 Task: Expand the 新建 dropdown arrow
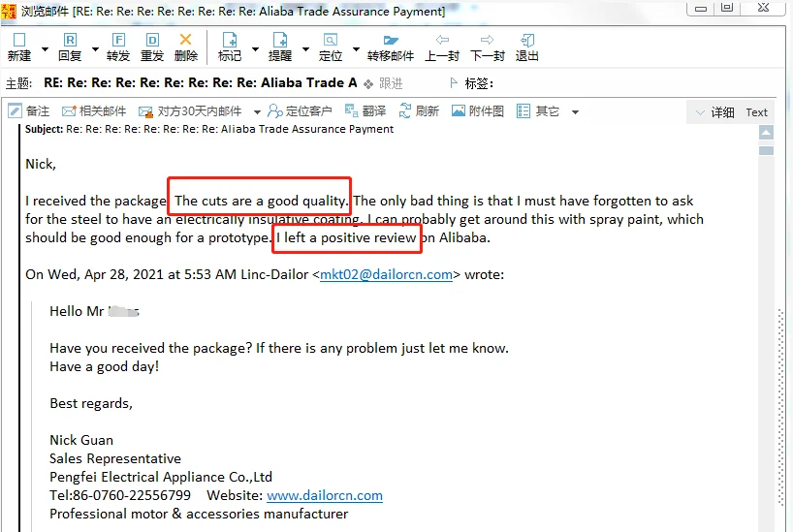(x=45, y=48)
